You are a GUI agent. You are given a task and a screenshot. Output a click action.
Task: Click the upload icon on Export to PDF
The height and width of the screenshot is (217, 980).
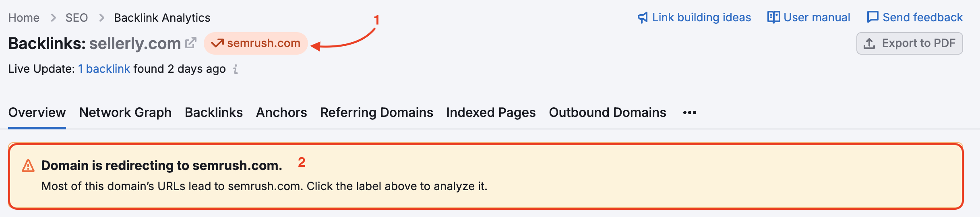869,43
